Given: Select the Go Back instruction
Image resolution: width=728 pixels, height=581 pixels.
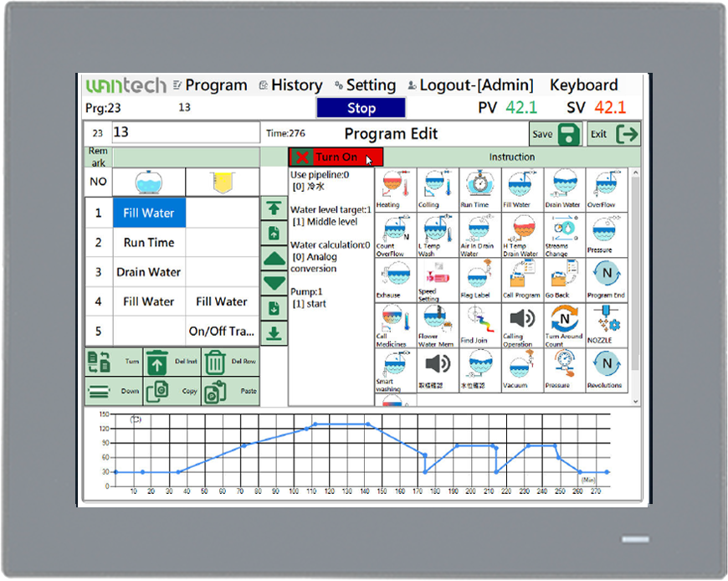Looking at the screenshot, I should [x=564, y=280].
